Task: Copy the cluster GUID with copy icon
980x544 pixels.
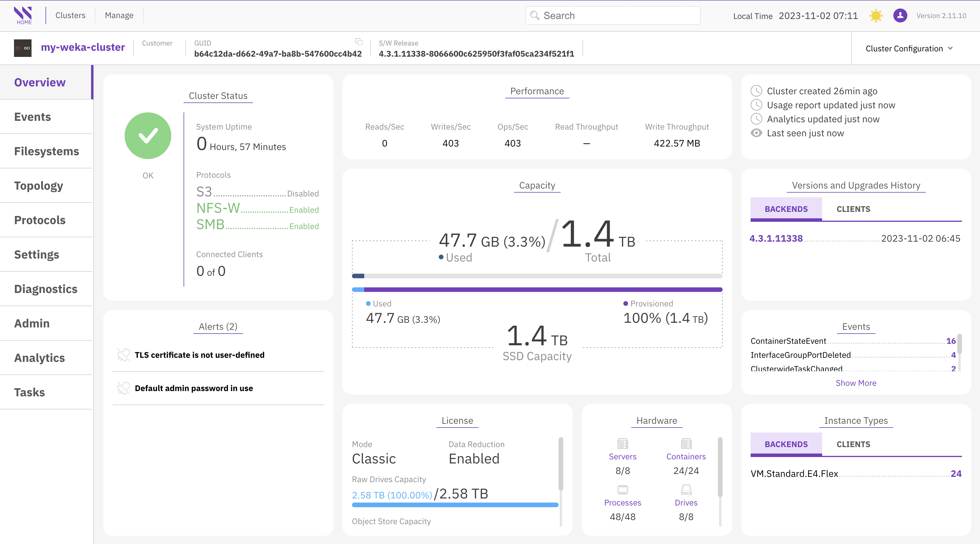Action: pos(359,42)
